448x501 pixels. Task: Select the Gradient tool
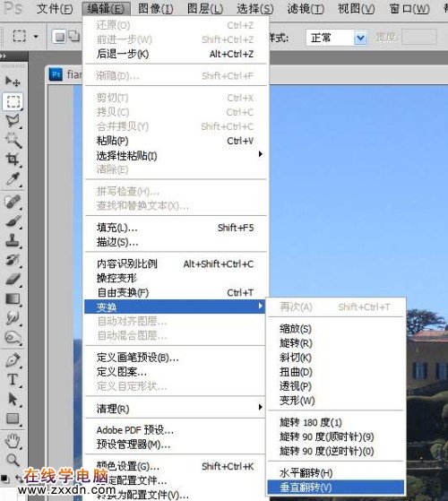(x=13, y=298)
